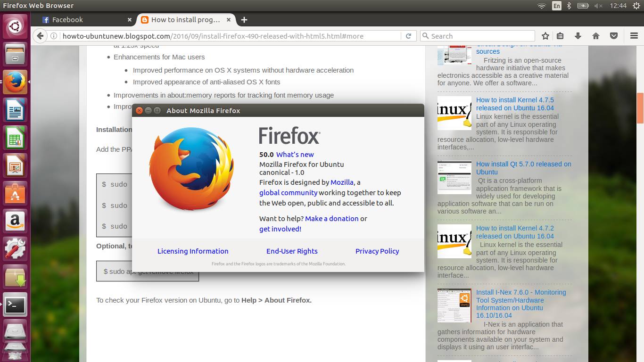Open the Bluetooth indicator menu

(x=569, y=6)
